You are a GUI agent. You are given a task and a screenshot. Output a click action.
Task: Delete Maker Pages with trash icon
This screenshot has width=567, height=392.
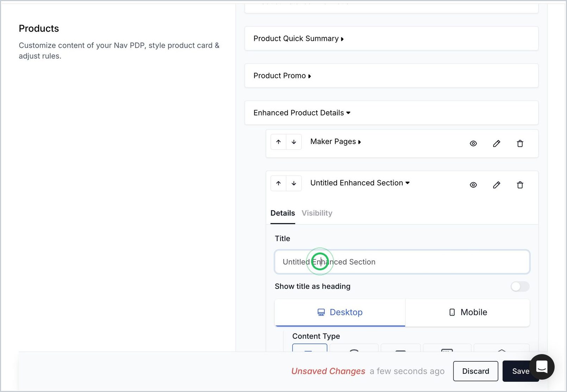click(520, 144)
